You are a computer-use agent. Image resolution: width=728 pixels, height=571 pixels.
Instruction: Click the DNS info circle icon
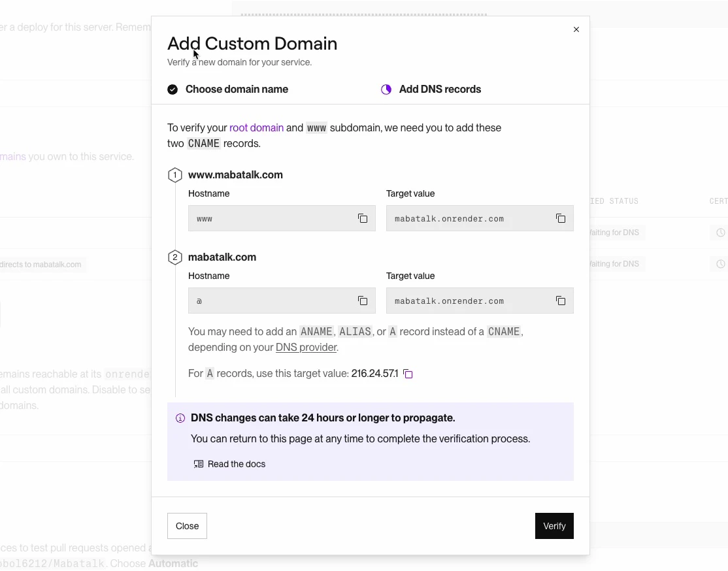[x=180, y=418]
